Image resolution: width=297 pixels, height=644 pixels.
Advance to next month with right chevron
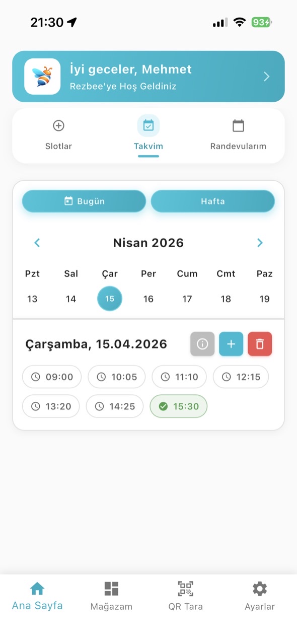260,243
